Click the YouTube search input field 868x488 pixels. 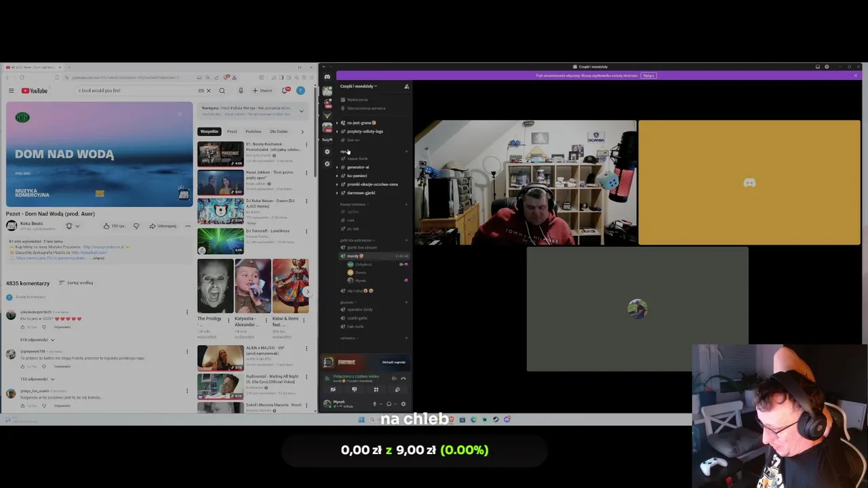point(136,91)
